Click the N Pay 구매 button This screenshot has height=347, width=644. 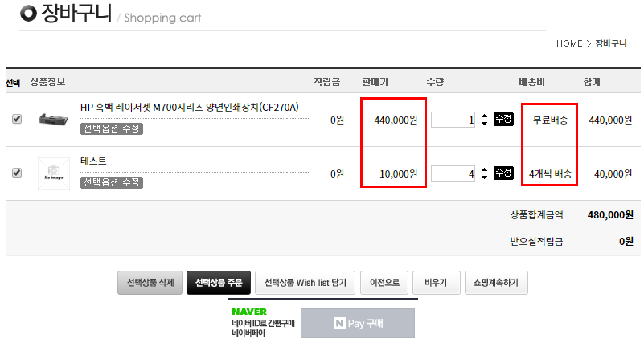tap(358, 323)
